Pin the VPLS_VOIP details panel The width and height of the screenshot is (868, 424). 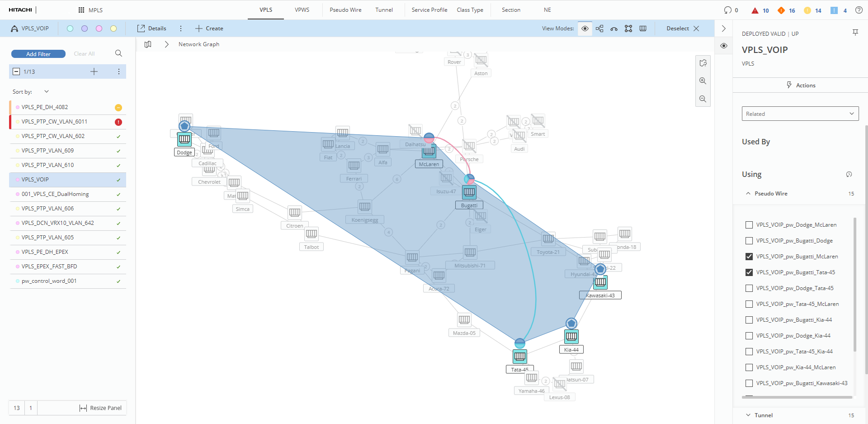pyautogui.click(x=855, y=33)
